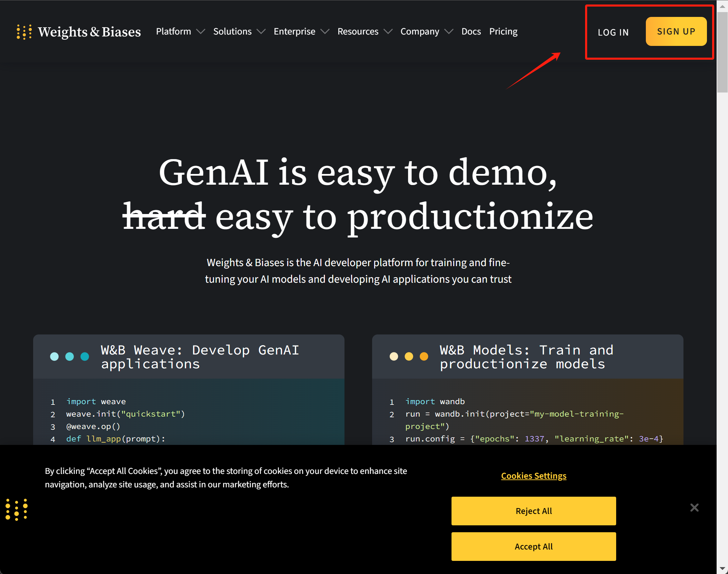This screenshot has width=728, height=574.
Task: Expand the Resources menu chevron
Action: 388,32
